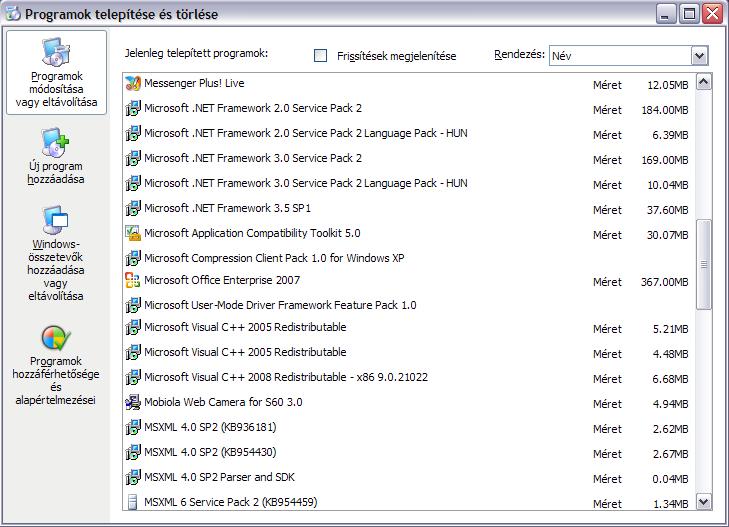Click the scrollbar up arrow

(x=703, y=83)
